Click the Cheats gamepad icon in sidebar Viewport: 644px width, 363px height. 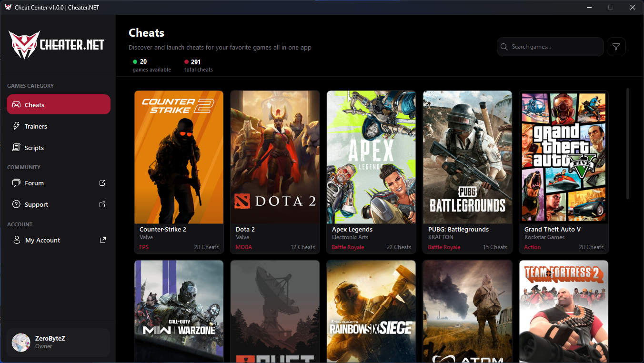pos(16,105)
